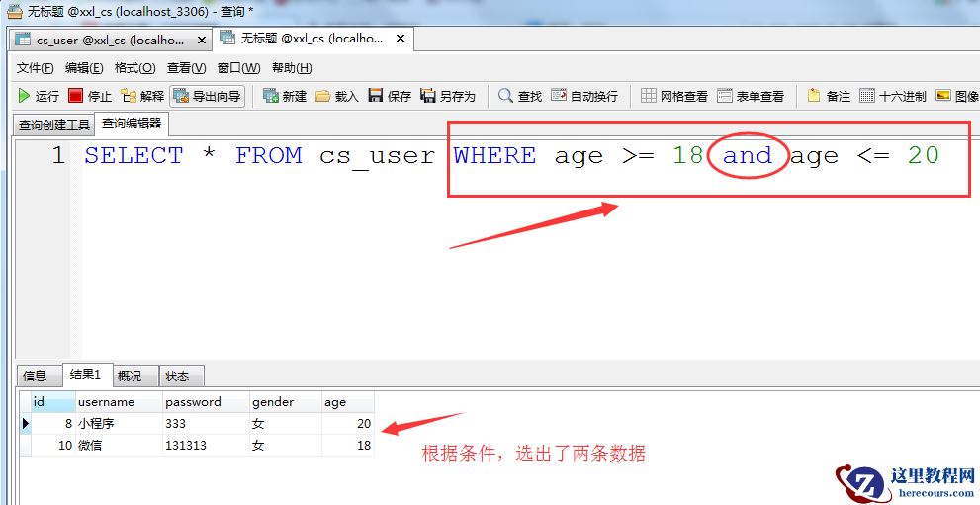
Task: Click the title bar application icon
Action: [x=15, y=11]
